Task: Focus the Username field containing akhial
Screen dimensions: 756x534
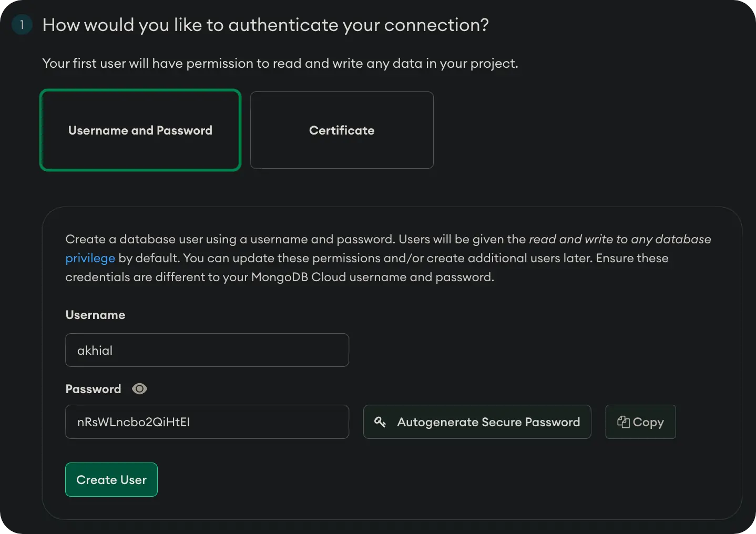Action: [207, 350]
